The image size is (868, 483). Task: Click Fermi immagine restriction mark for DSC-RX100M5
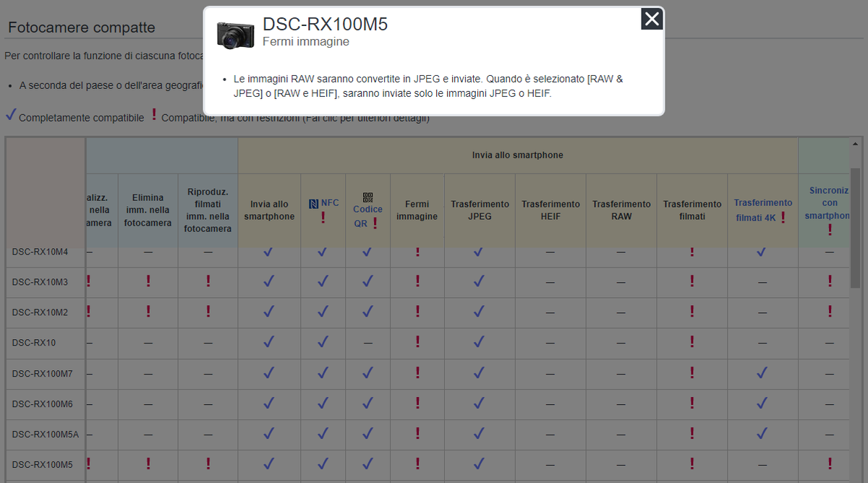(417, 464)
